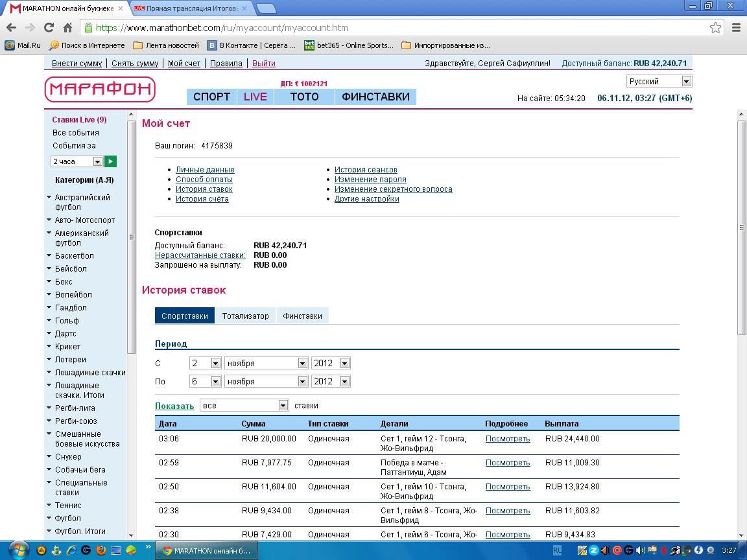
Task: Click the browser home icon
Action: click(x=67, y=28)
